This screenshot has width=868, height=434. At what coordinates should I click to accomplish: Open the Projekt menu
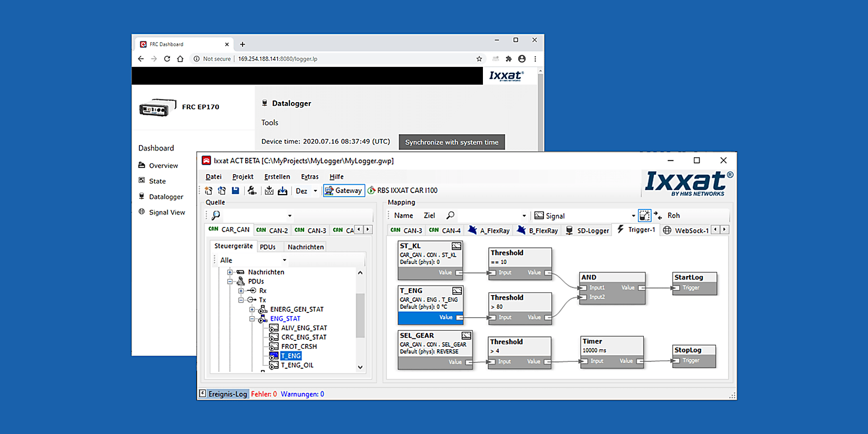click(243, 177)
